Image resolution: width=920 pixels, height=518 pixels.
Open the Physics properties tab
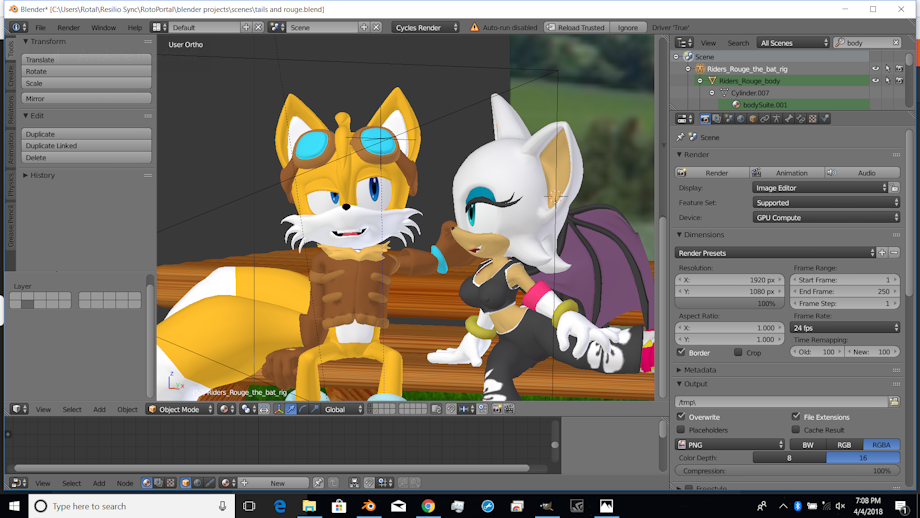(x=825, y=119)
